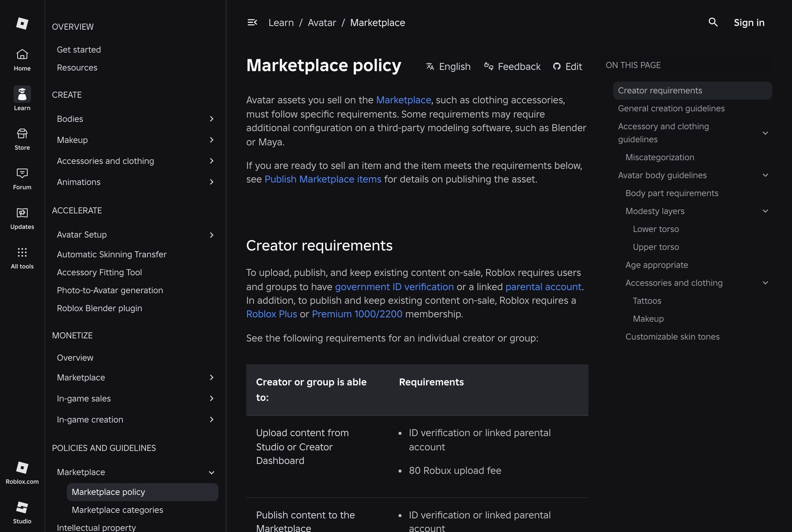Jump to Creator requirements in page outline
The image size is (792, 532).
pyautogui.click(x=692, y=91)
